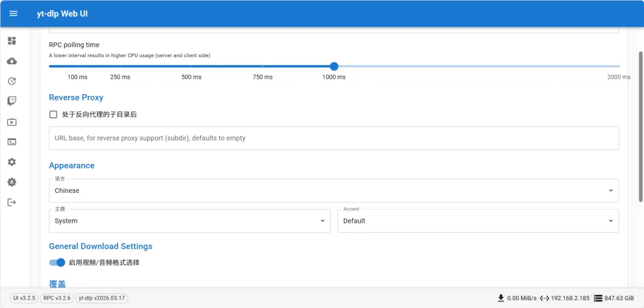Click the 192.168.2.185 address text
The image size is (644, 308).
[570, 298]
